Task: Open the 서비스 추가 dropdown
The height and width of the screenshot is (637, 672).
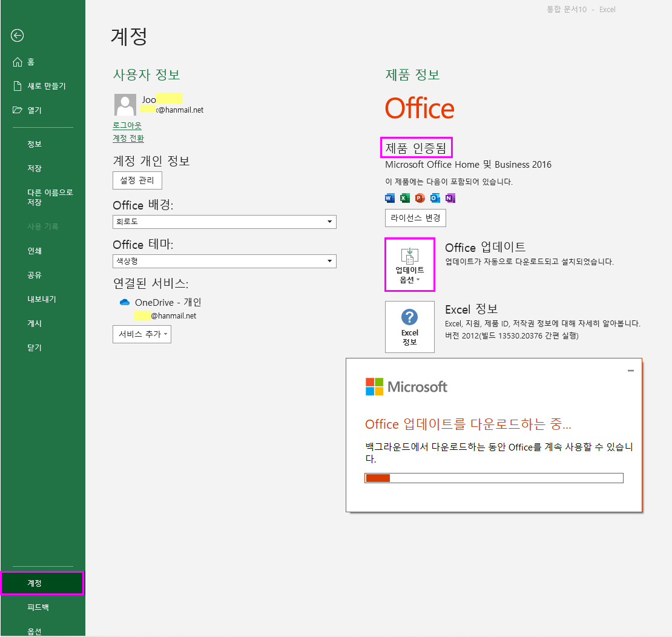Action: tap(142, 334)
